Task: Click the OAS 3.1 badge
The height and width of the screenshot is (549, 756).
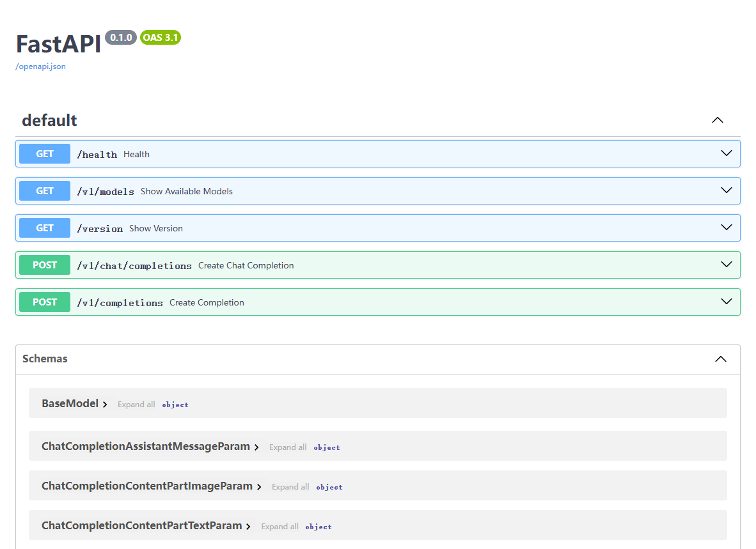Action: pos(161,38)
